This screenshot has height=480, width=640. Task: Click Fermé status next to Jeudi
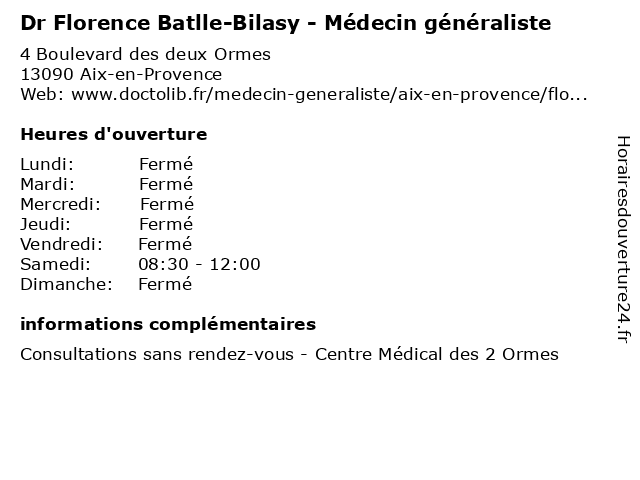pos(166,224)
